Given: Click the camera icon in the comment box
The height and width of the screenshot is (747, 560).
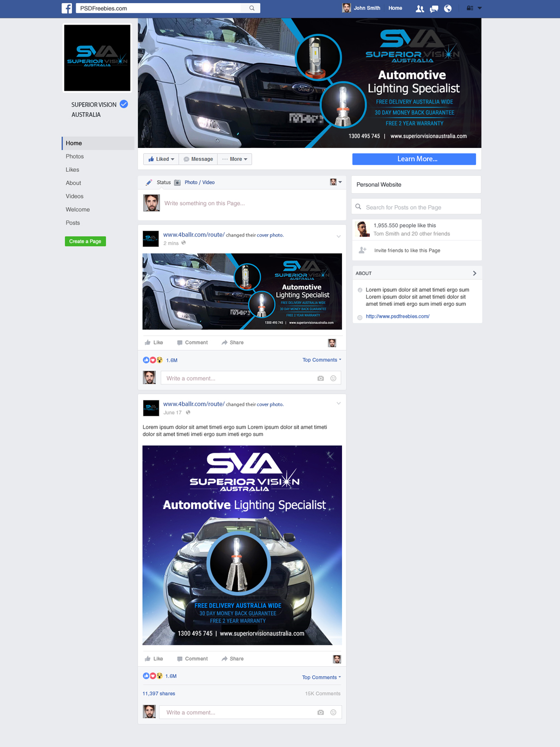Looking at the screenshot, I should (x=321, y=378).
